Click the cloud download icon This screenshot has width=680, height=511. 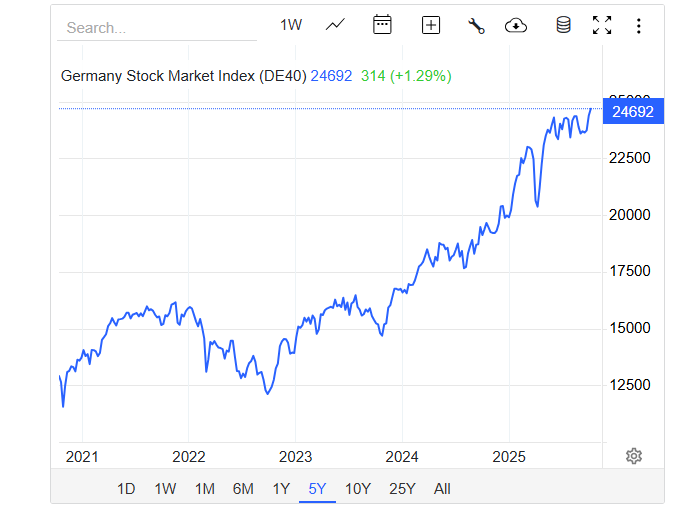[516, 25]
